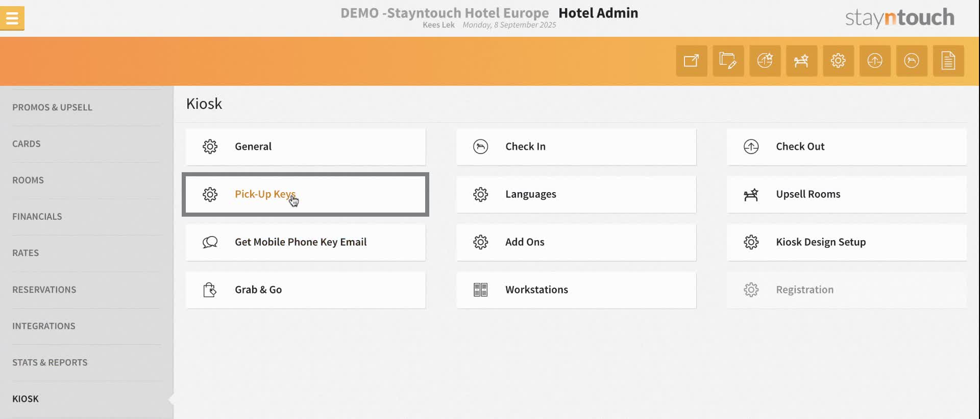The image size is (980, 419).
Task: Click the user name Kees Lek
Action: [x=438, y=25]
